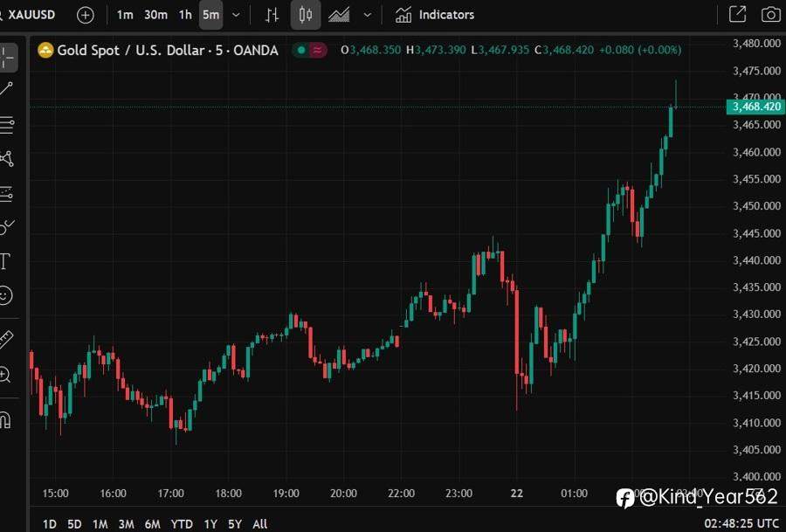This screenshot has height=532, width=786.
Task: Open the Indicators menu
Action: tap(435, 15)
